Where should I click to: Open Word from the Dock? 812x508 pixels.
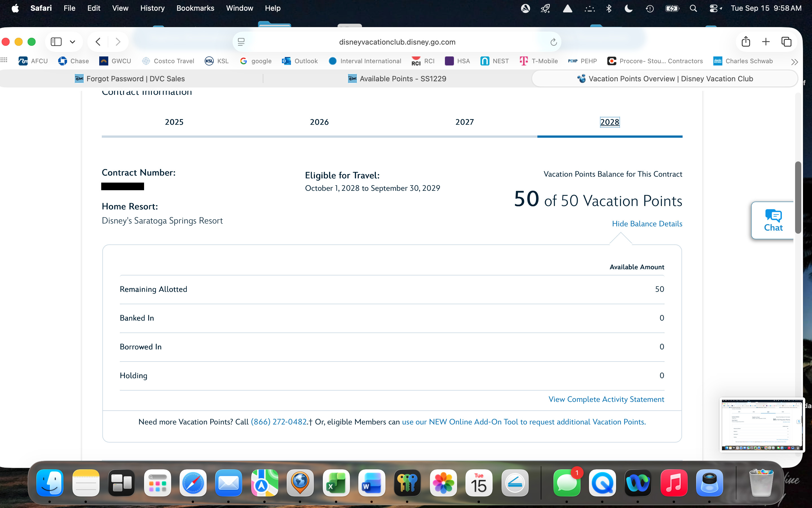[x=371, y=483]
